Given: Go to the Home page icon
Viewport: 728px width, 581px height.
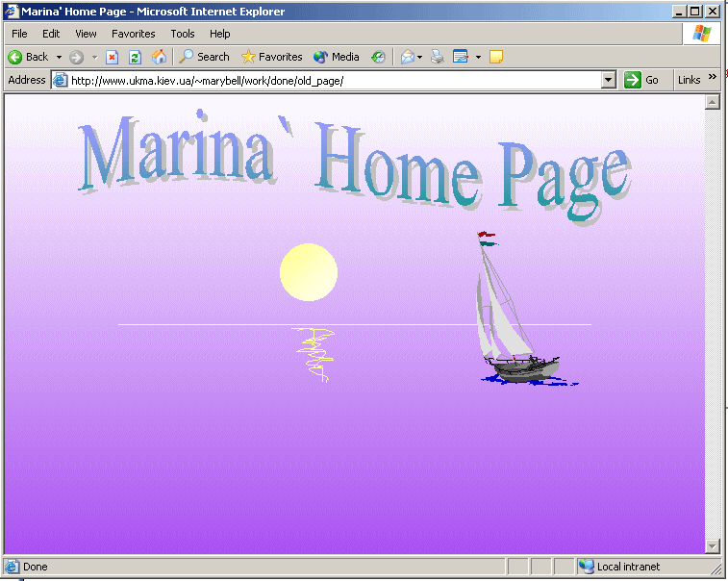Looking at the screenshot, I should pos(159,57).
